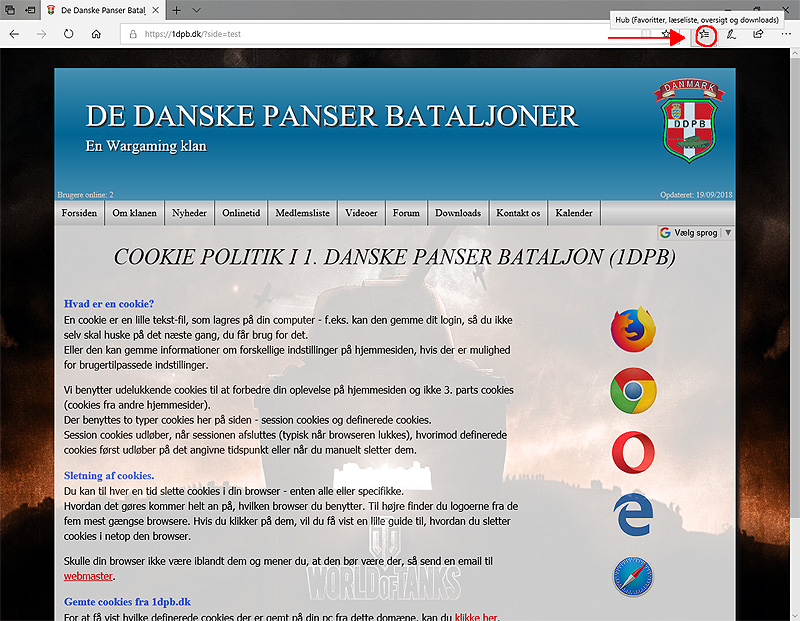Open the Downloads navigation item
This screenshot has height=621, width=800.
point(458,213)
